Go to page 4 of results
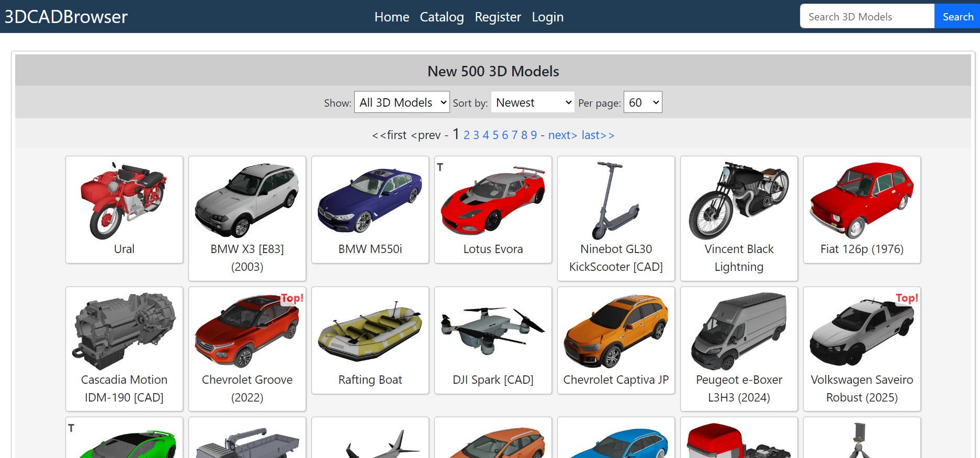This screenshot has height=458, width=980. 486,135
